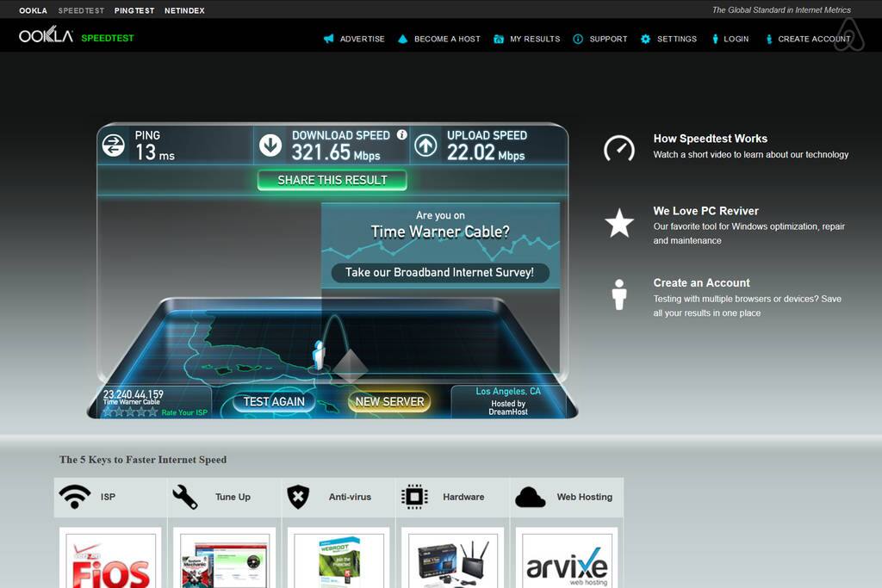Open the arvixe web hosting thumbnail
This screenshot has width=882, height=588.
[x=567, y=559]
